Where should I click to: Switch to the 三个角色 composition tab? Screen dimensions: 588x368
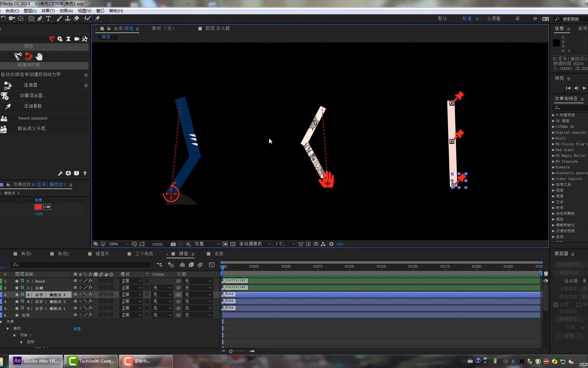[144, 254]
